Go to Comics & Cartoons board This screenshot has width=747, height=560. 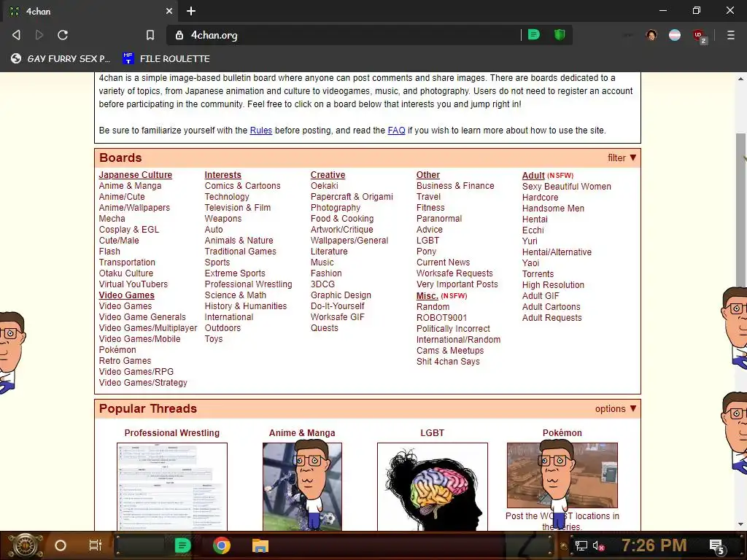(x=242, y=186)
